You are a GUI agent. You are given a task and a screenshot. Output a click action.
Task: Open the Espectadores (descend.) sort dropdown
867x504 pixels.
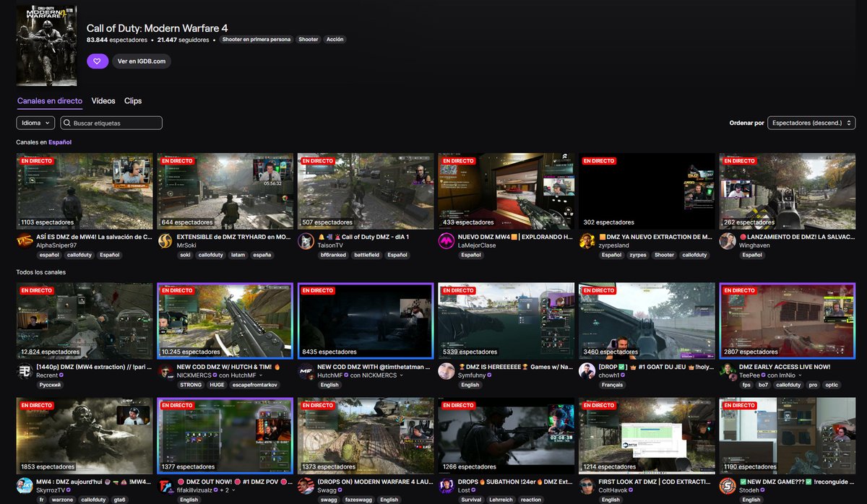click(x=811, y=123)
